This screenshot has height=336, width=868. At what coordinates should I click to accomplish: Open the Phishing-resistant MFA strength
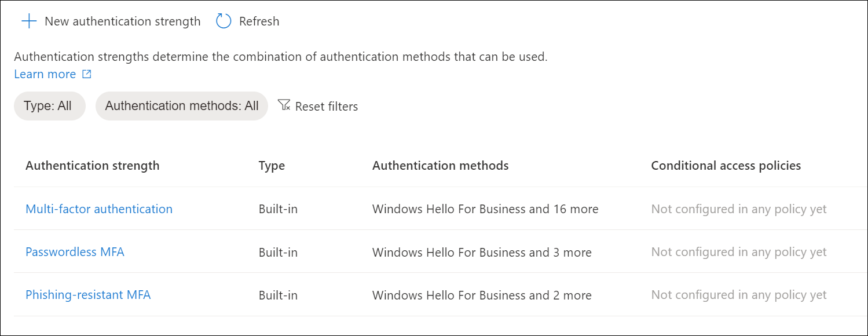pyautogui.click(x=88, y=295)
